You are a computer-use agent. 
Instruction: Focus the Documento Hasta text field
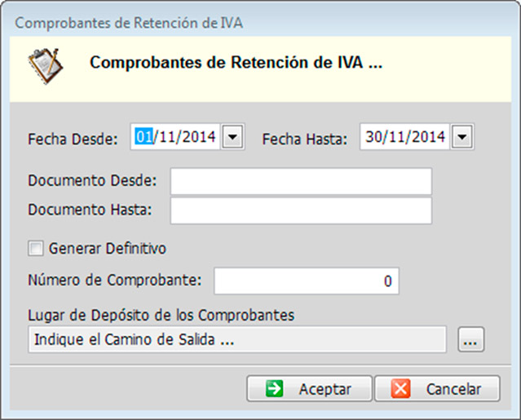point(300,210)
